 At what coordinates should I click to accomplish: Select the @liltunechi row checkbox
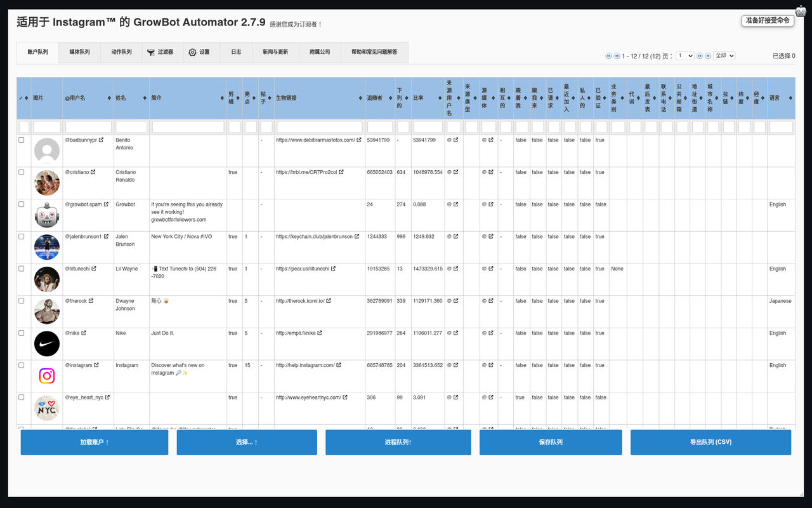coord(22,269)
